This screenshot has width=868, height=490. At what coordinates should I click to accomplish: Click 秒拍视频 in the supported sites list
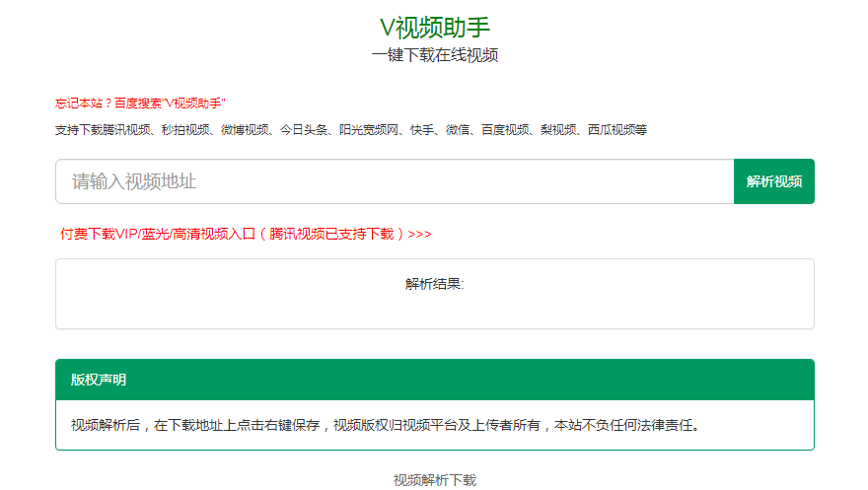pos(185,130)
